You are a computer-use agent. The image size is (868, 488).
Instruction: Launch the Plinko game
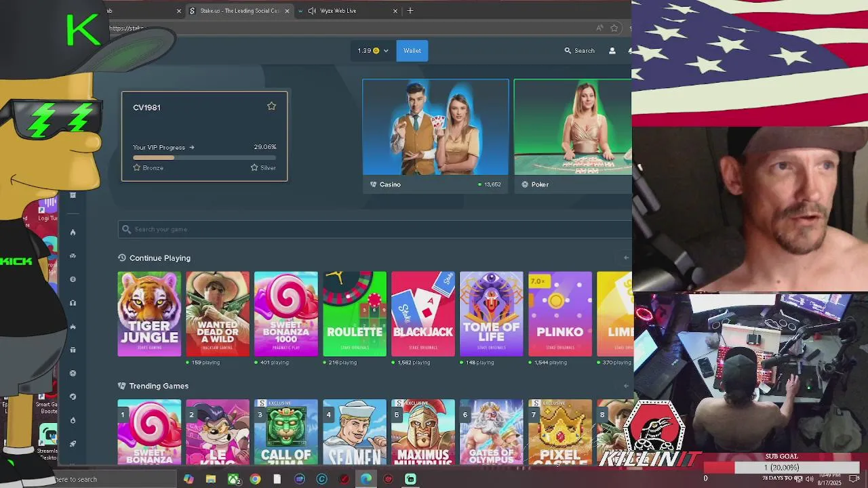[560, 314]
